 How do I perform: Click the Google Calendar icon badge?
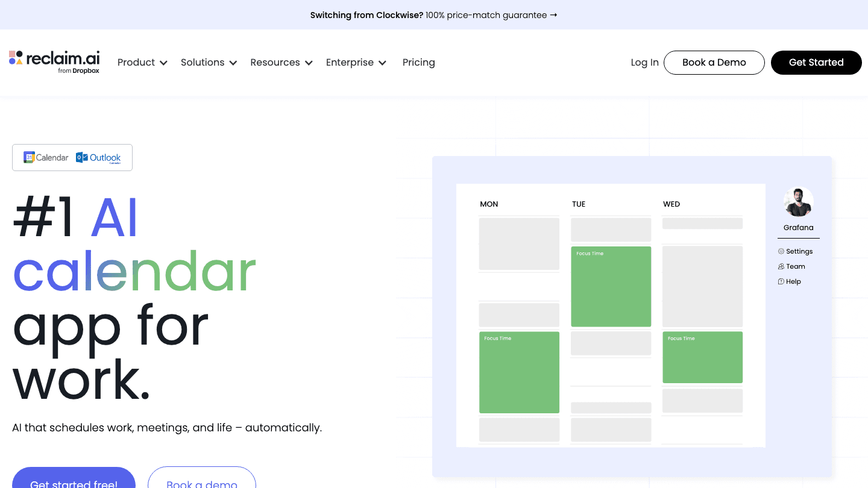click(46, 157)
